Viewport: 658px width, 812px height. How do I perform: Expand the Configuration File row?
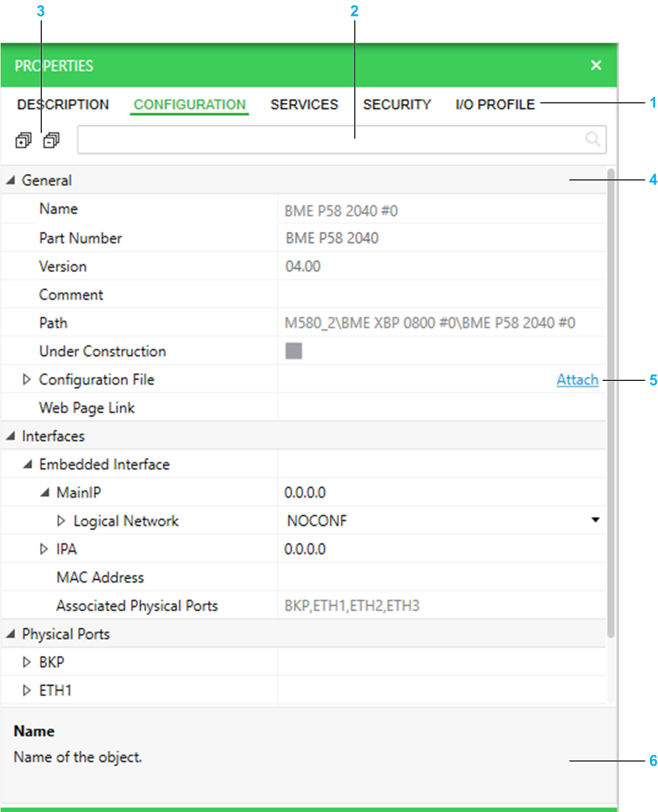(x=27, y=380)
